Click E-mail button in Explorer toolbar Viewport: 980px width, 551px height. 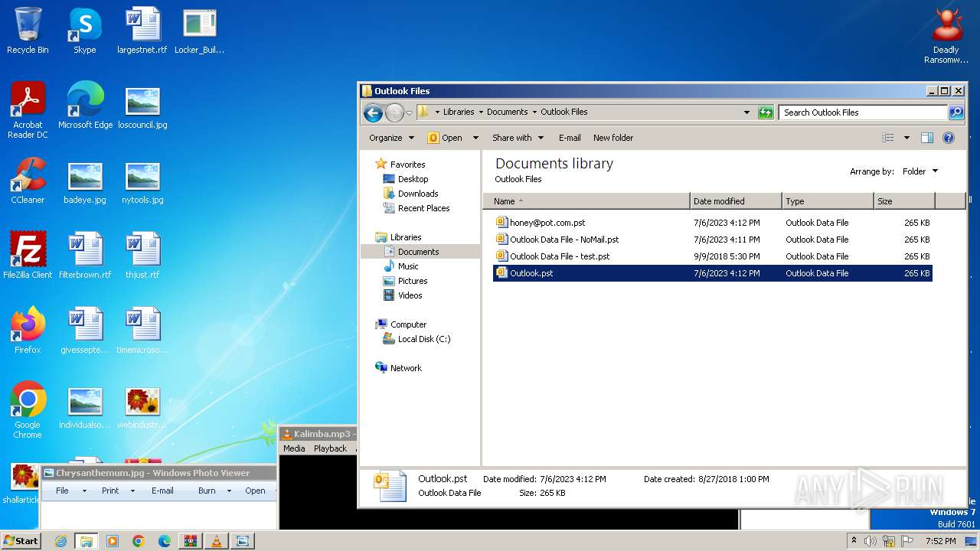(570, 138)
